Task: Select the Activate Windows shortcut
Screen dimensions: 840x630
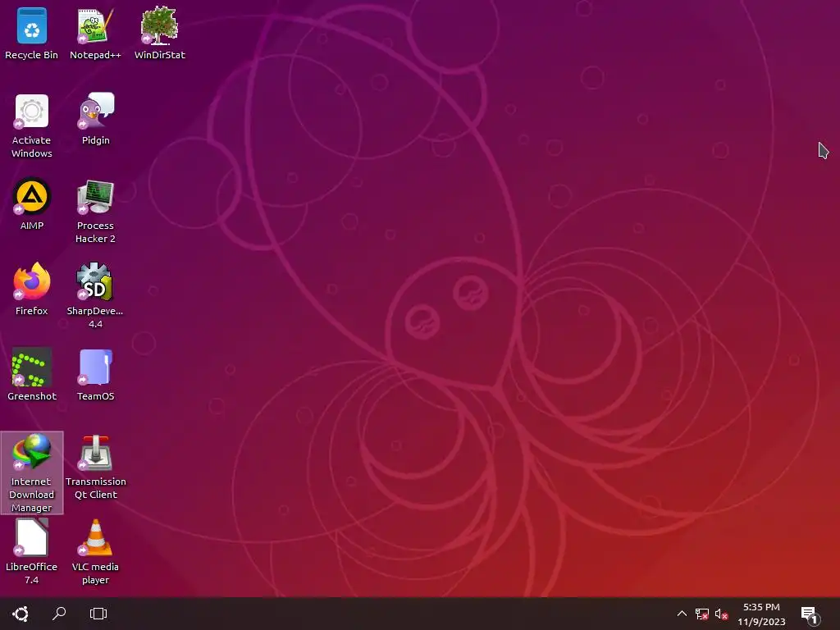Action: pos(32,126)
